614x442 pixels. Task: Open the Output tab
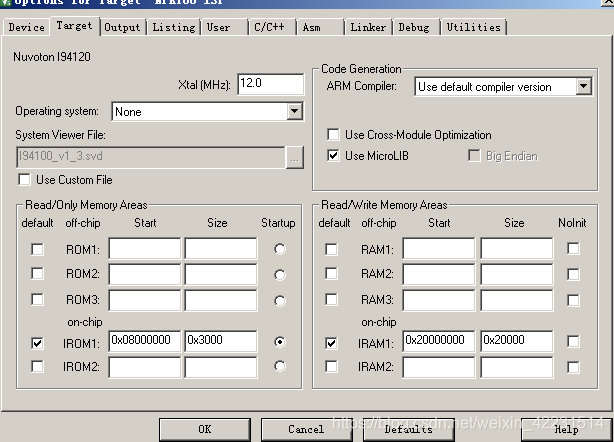tap(122, 27)
